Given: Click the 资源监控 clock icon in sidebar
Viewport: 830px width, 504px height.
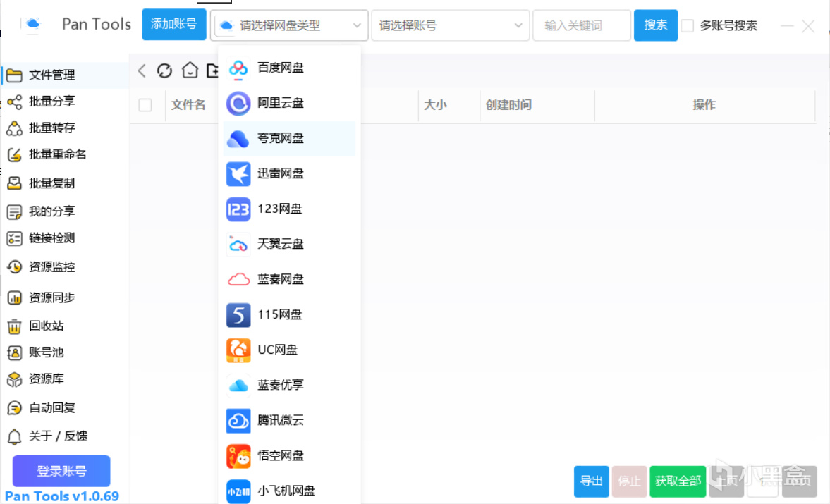Looking at the screenshot, I should pos(14,267).
